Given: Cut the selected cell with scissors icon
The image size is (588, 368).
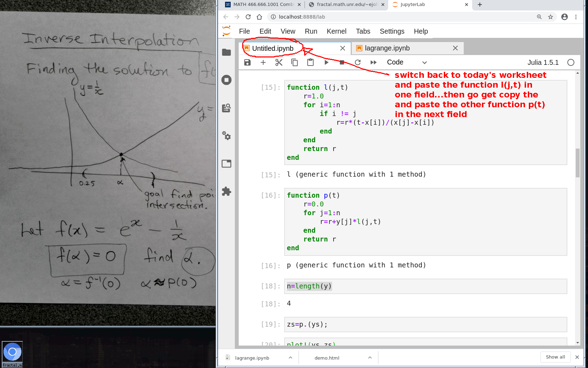Looking at the screenshot, I should [x=279, y=62].
